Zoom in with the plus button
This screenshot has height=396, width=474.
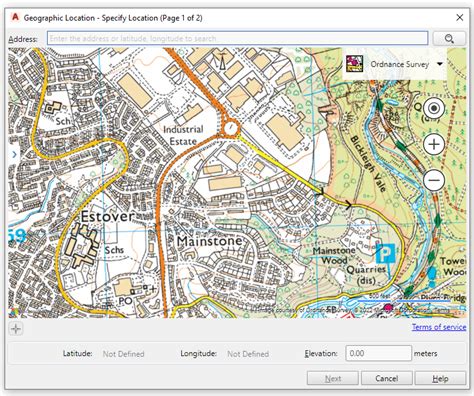tap(434, 144)
